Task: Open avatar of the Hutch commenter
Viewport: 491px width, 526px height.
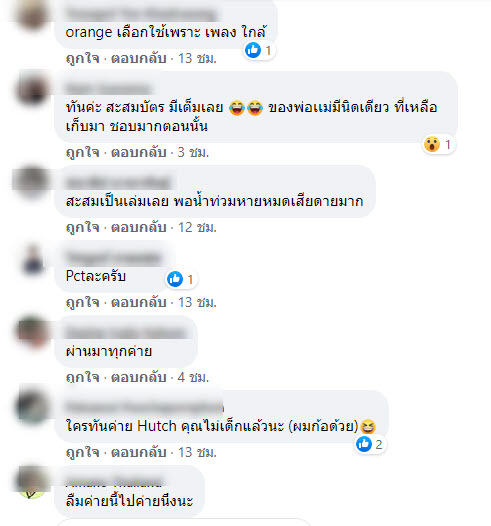Action: pos(32,406)
